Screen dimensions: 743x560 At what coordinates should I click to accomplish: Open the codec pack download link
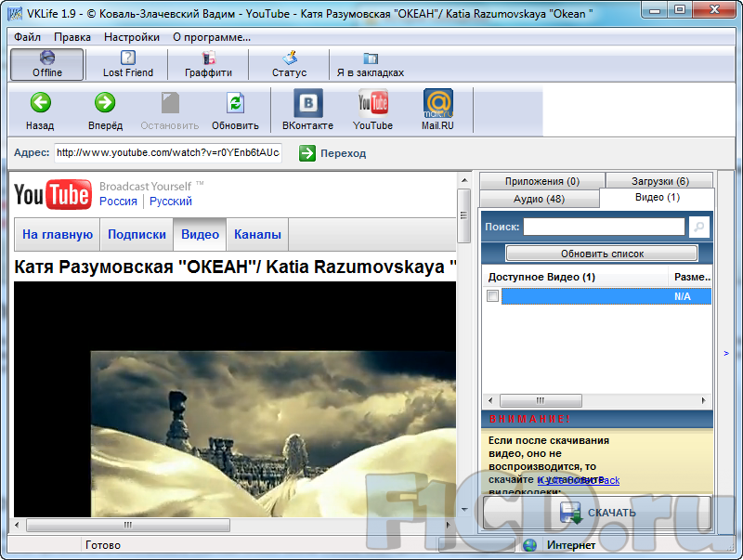[x=578, y=480]
